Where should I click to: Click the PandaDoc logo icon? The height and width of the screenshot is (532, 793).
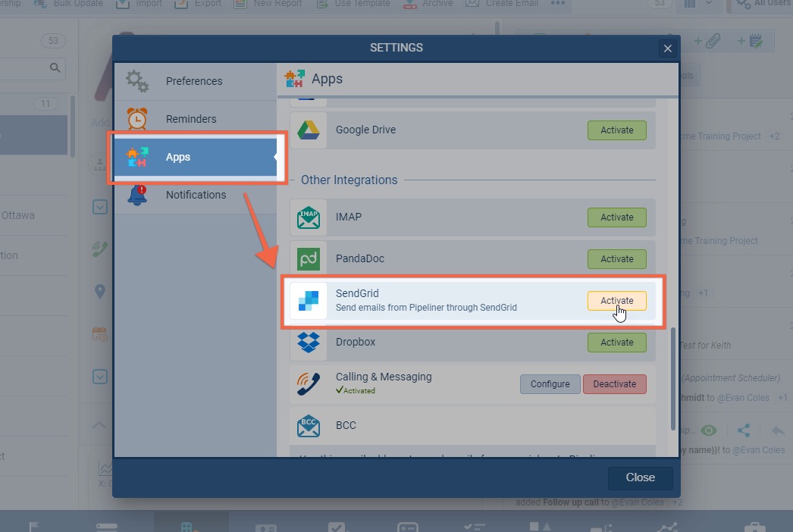[x=309, y=259]
